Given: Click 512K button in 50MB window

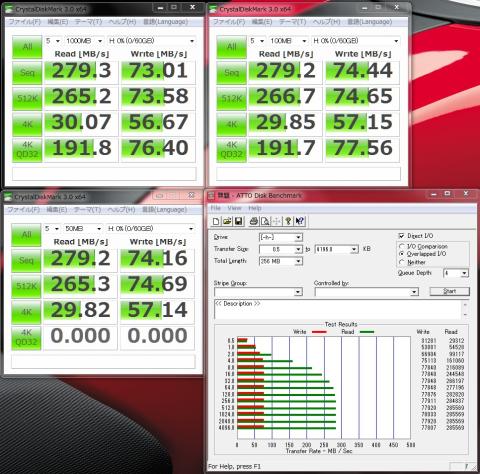Looking at the screenshot, I should click(x=26, y=286).
